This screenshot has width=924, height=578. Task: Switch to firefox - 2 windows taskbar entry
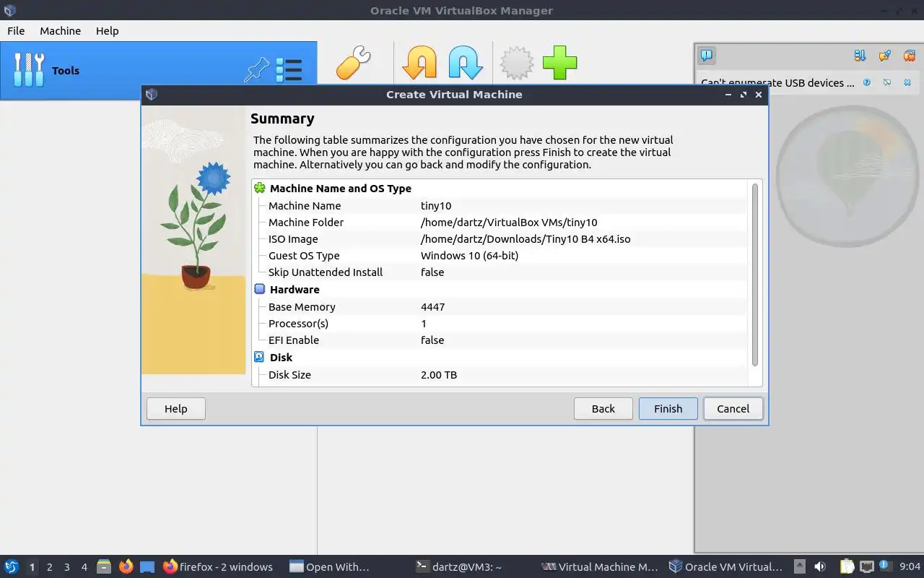(218, 567)
